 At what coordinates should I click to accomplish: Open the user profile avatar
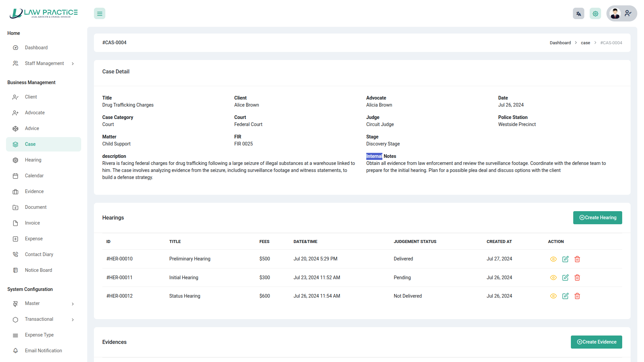(615, 13)
